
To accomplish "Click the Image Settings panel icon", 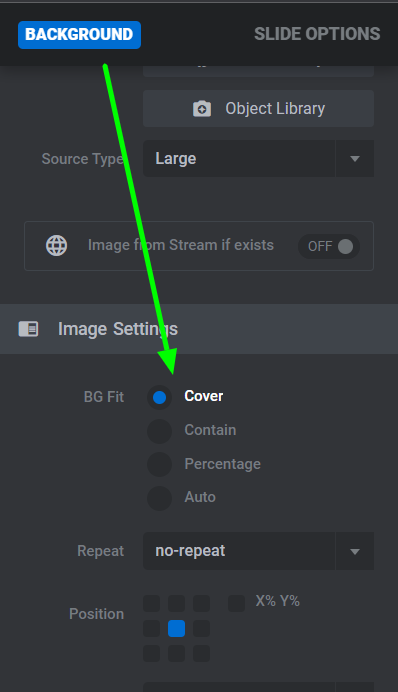I will click(x=28, y=329).
